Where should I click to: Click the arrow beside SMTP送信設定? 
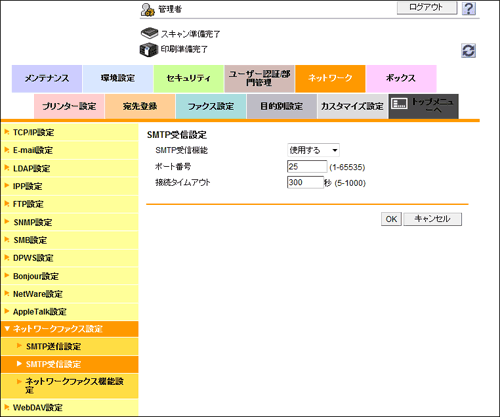coord(19,346)
